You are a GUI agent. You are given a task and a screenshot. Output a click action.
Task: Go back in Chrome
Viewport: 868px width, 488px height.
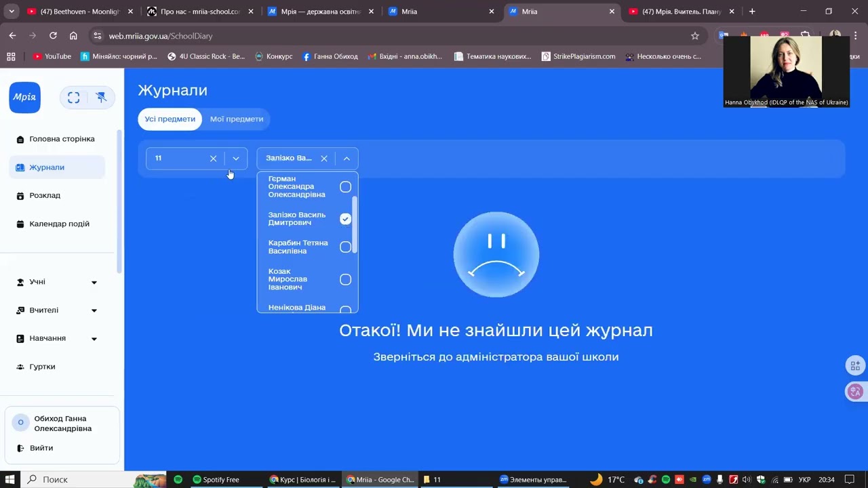[x=12, y=36]
